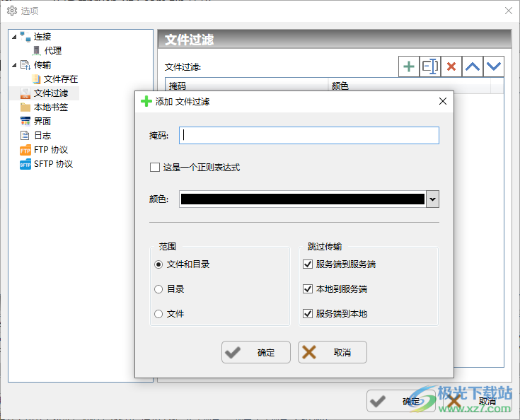The image size is (520, 420).
Task: Enable 这是一个正则表达式 checkbox
Action: coord(154,167)
